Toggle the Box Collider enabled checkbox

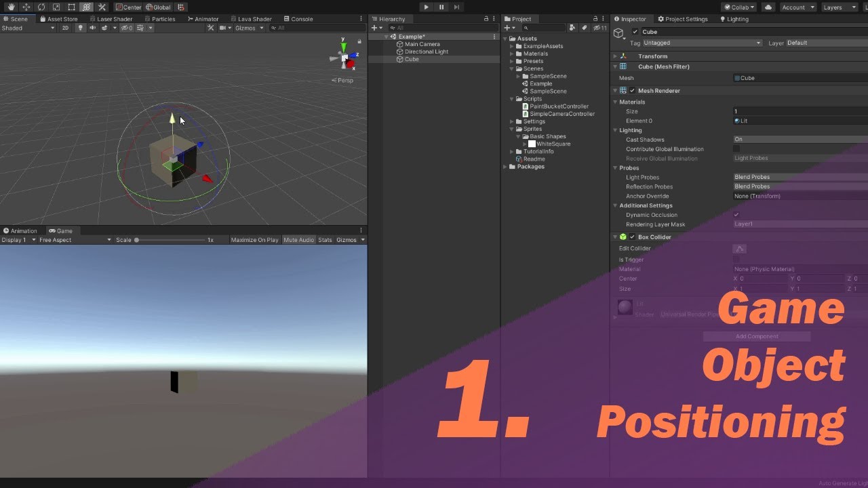[x=632, y=237]
